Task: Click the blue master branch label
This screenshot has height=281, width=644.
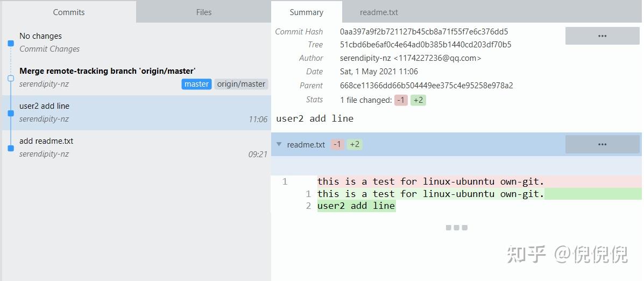Action: tap(196, 84)
